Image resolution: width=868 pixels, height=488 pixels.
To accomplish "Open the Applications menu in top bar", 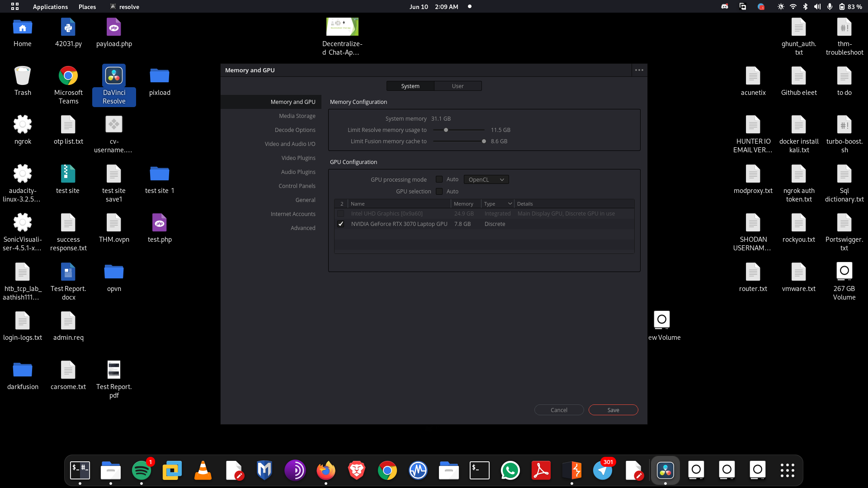I will coord(50,7).
